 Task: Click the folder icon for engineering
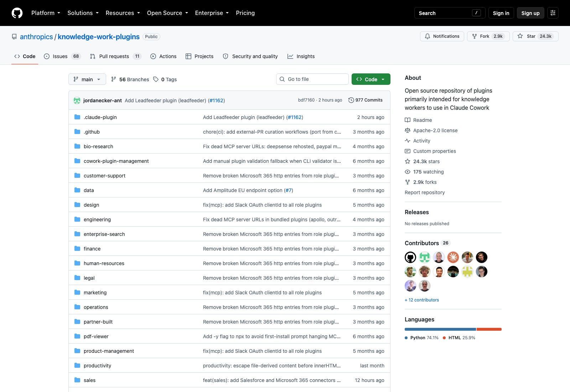coord(77,219)
